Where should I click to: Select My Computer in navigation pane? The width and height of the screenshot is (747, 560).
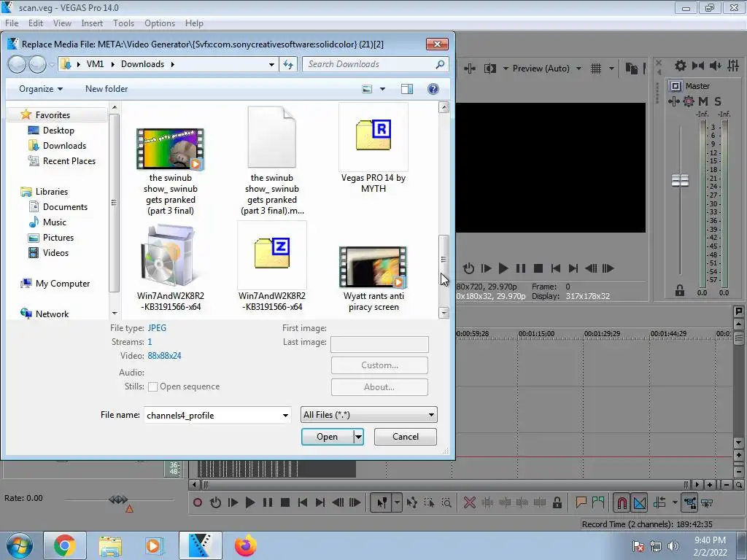[63, 284]
